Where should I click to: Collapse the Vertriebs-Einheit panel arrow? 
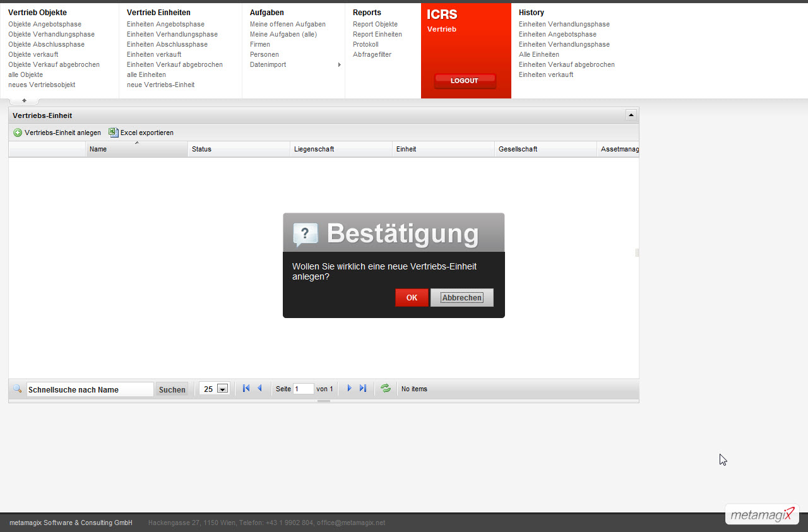631,115
